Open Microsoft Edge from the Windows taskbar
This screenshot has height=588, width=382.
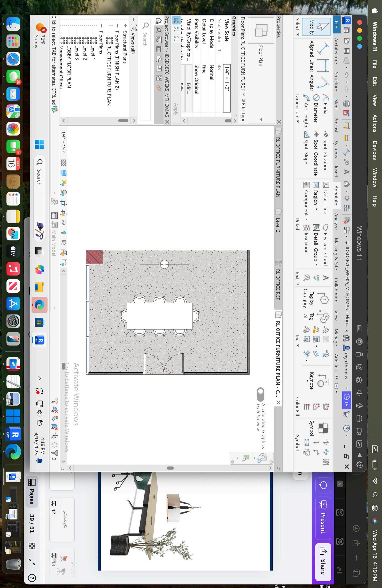point(39,305)
